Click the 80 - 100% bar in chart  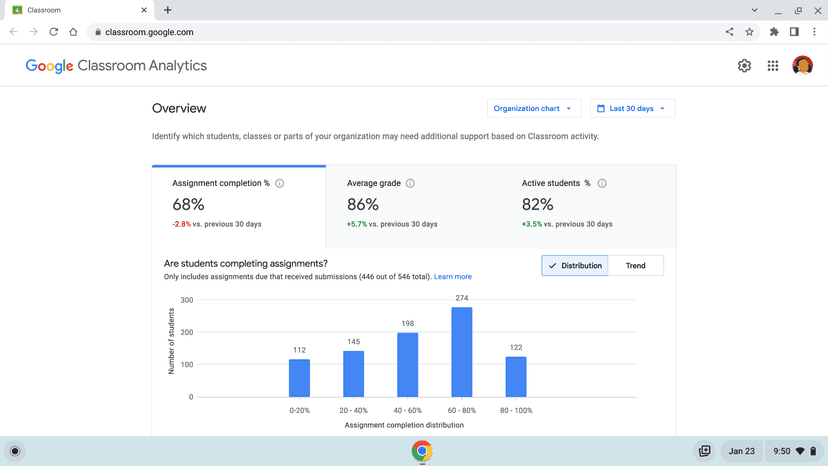pyautogui.click(x=516, y=377)
